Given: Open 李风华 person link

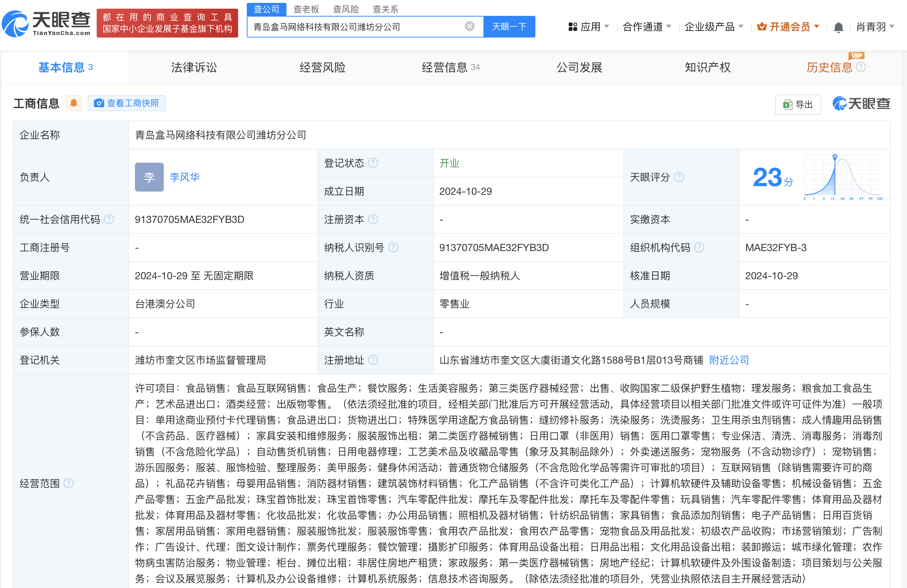Looking at the screenshot, I should (184, 177).
